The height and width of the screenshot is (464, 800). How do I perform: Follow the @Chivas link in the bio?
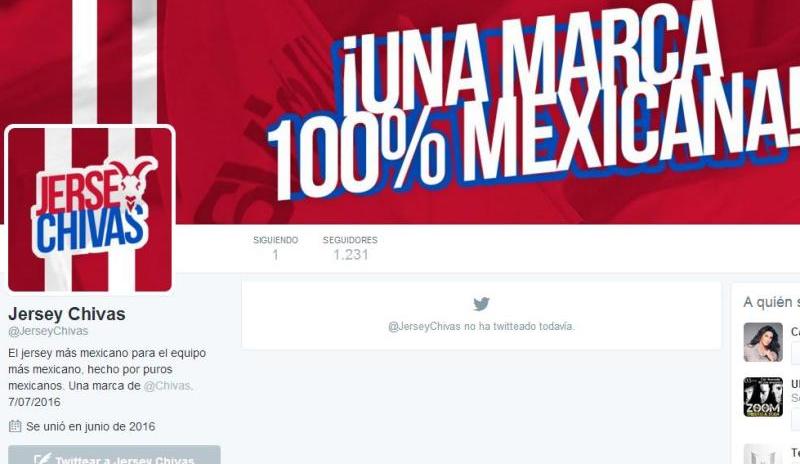pyautogui.click(x=167, y=386)
